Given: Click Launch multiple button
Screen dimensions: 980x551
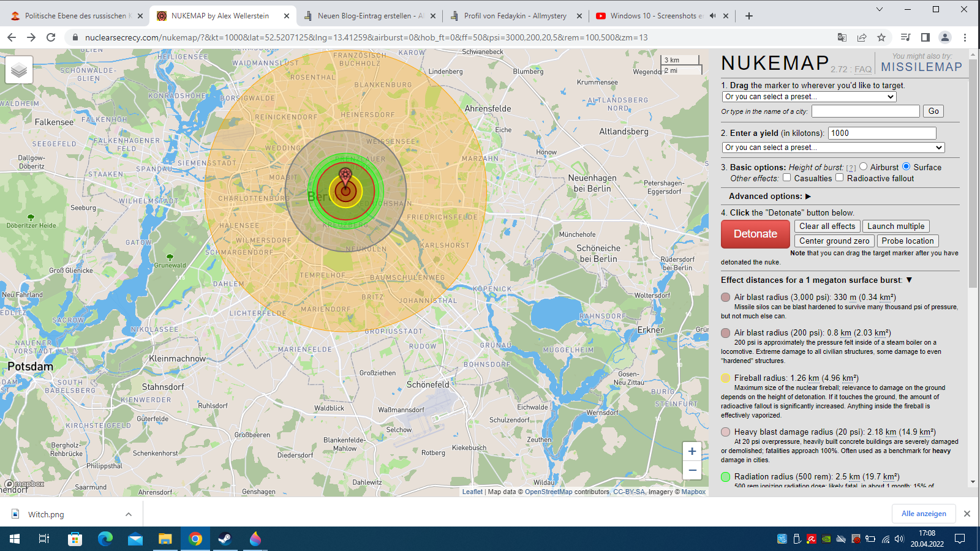Looking at the screenshot, I should 895,226.
